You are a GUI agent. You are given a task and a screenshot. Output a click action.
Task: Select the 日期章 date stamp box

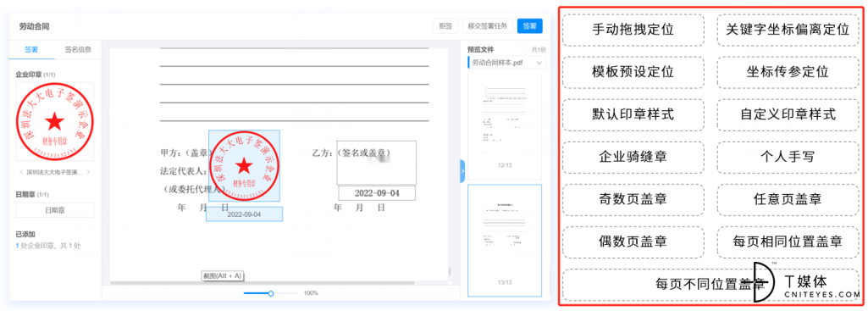[54, 210]
